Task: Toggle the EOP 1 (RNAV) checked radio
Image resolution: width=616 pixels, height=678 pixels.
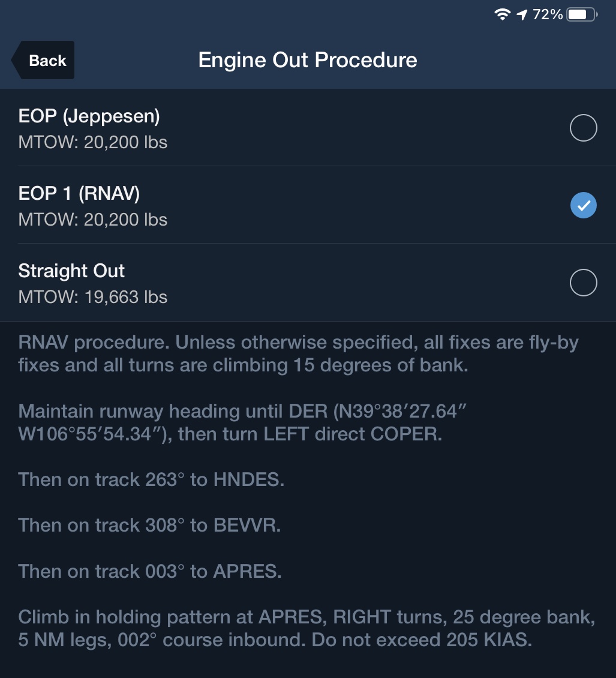Action: [583, 205]
